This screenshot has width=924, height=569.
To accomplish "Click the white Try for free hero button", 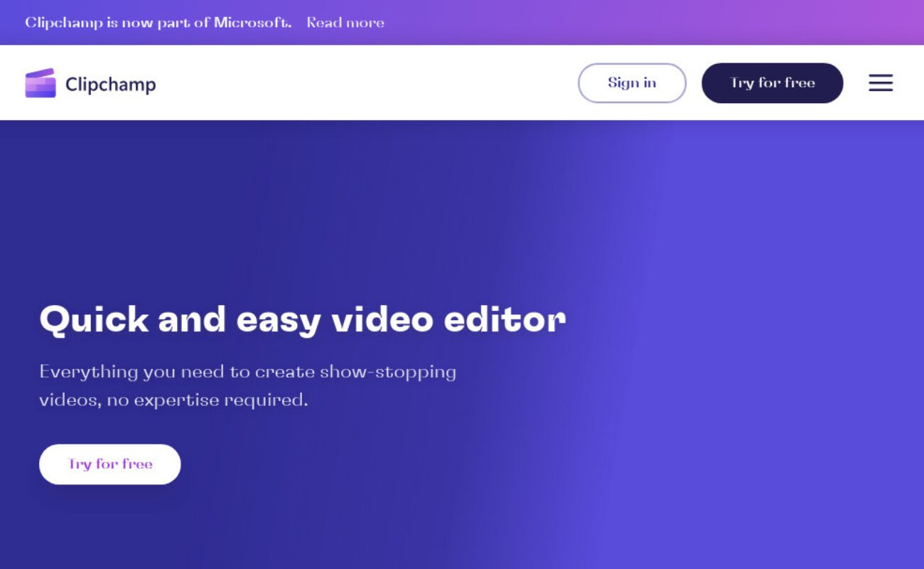I will [110, 464].
